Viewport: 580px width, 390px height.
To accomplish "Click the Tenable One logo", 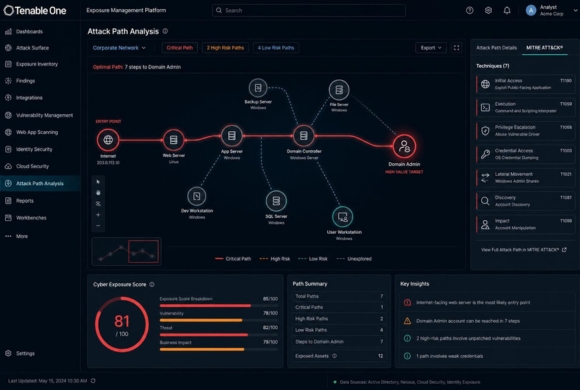I will (x=35, y=10).
